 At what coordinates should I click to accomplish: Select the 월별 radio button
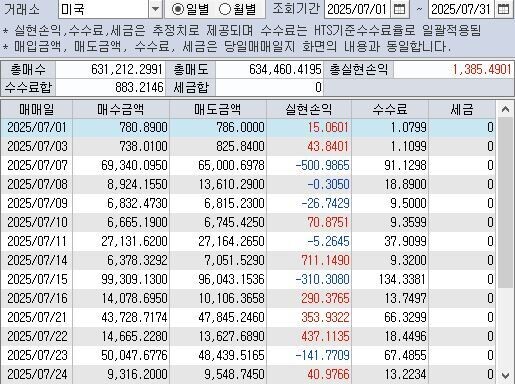[225, 9]
